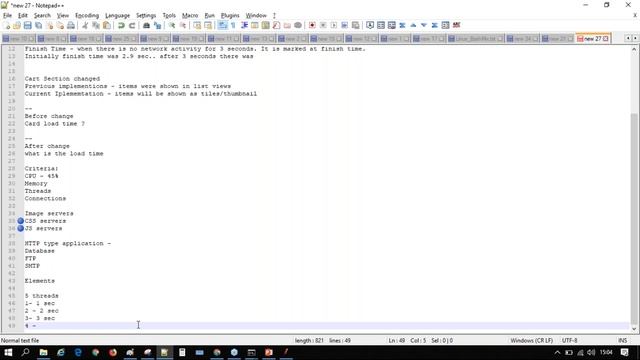Open the Plugins menu

click(230, 16)
